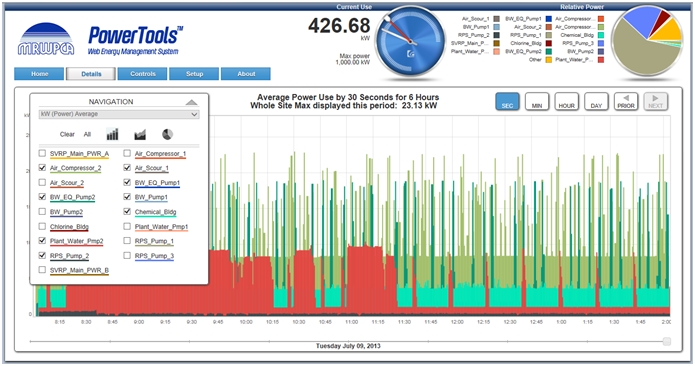Click the RPS_Pump_1 legend swatch
695x366 pixels.
point(549,35)
